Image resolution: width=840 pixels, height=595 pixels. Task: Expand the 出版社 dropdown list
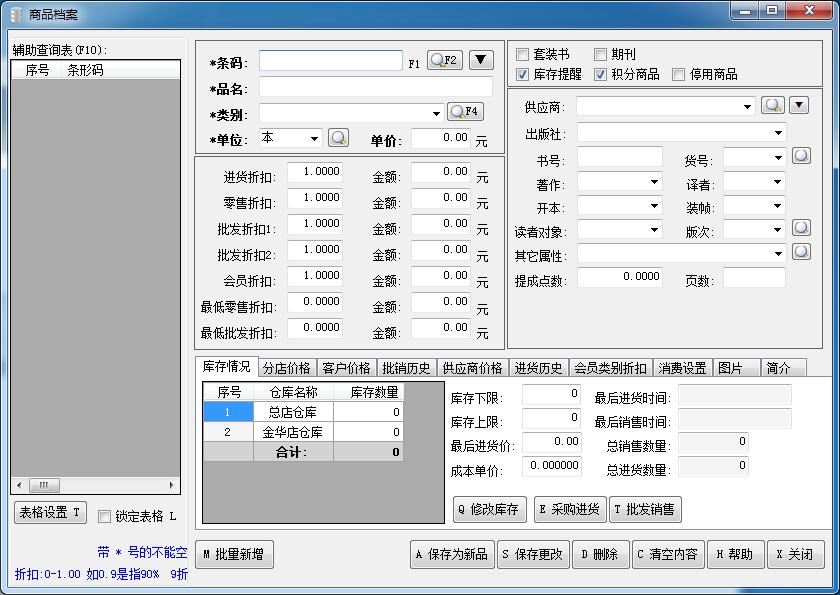[778, 133]
